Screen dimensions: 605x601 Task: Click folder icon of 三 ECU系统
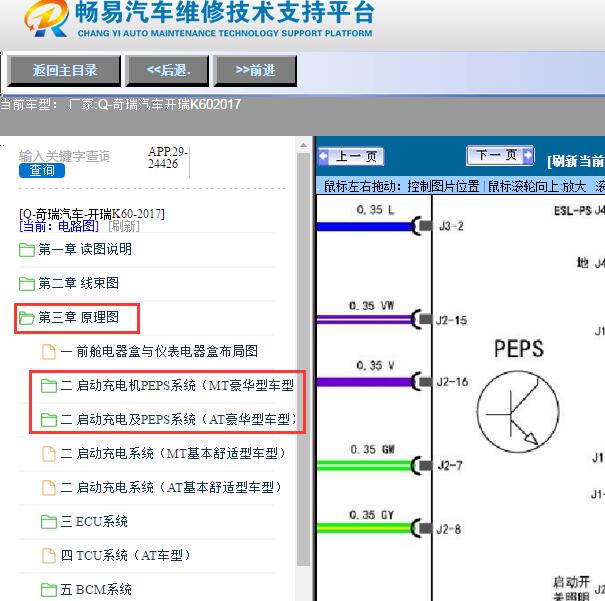click(x=49, y=522)
